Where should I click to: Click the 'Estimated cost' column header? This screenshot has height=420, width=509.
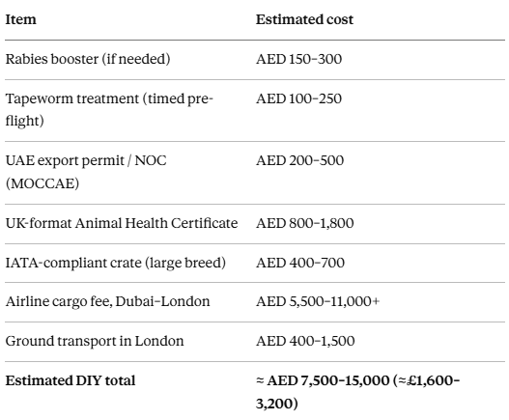(x=304, y=19)
